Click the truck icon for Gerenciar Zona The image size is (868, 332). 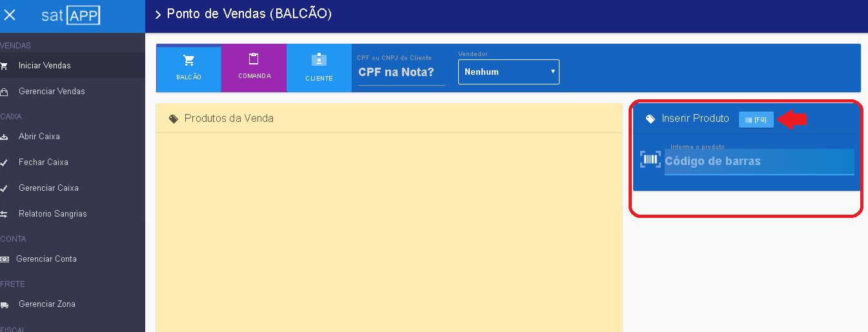(5, 305)
